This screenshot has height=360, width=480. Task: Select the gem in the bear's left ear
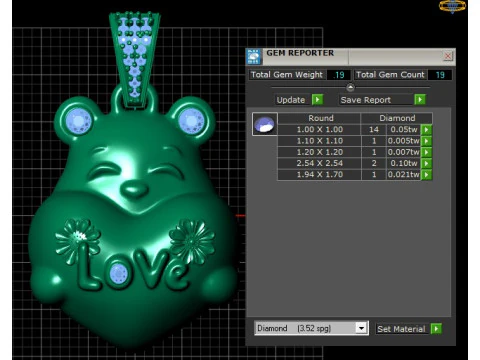click(79, 120)
